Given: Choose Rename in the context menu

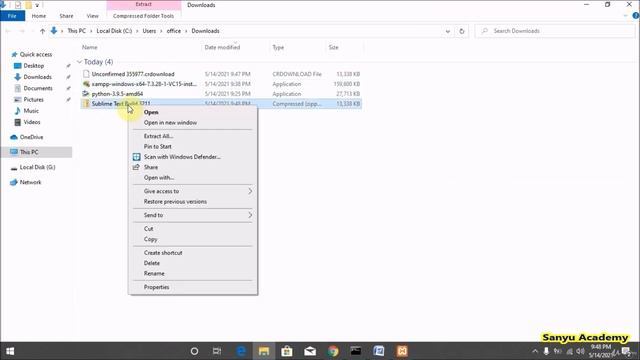Looking at the screenshot, I should point(154,273).
